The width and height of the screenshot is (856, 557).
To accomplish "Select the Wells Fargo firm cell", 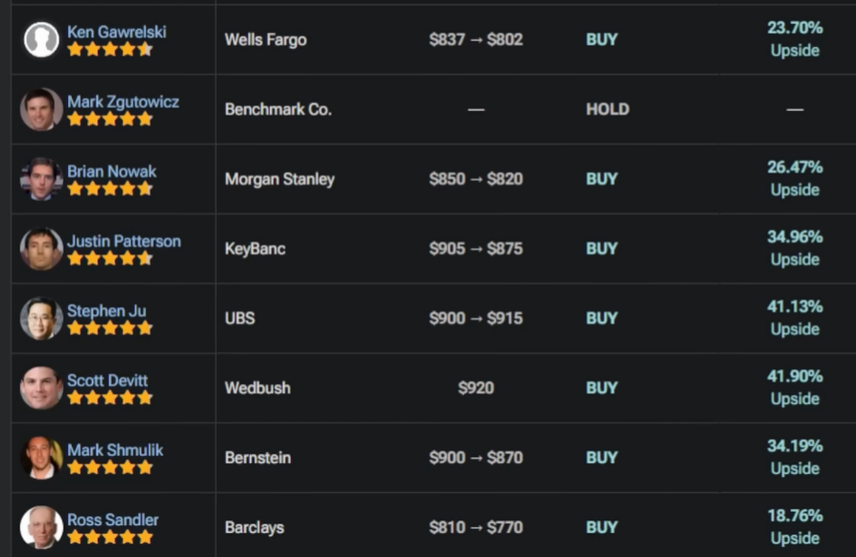I will coord(266,40).
